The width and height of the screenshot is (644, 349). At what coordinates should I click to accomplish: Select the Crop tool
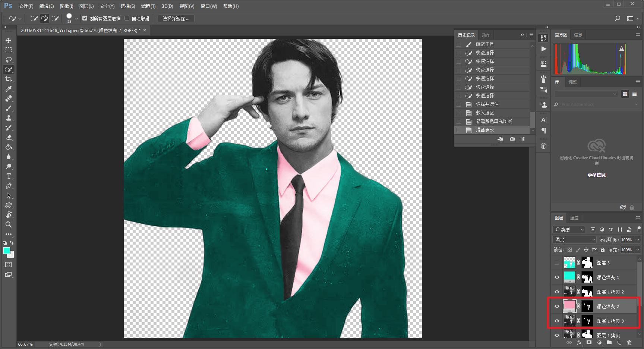8,79
